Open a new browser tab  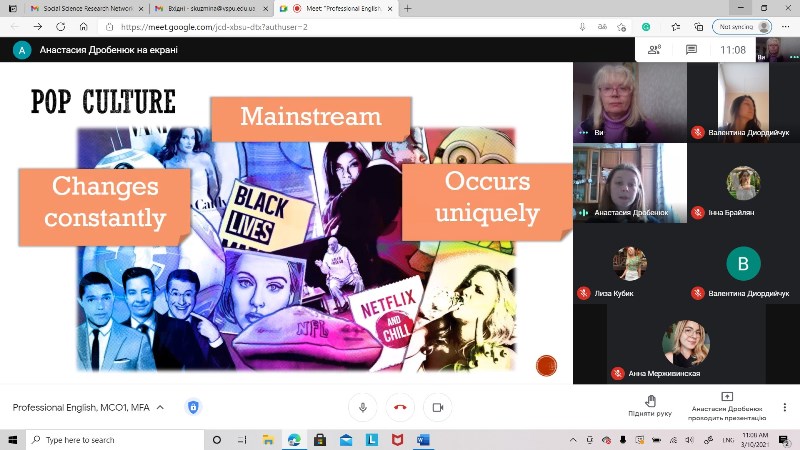click(407, 9)
